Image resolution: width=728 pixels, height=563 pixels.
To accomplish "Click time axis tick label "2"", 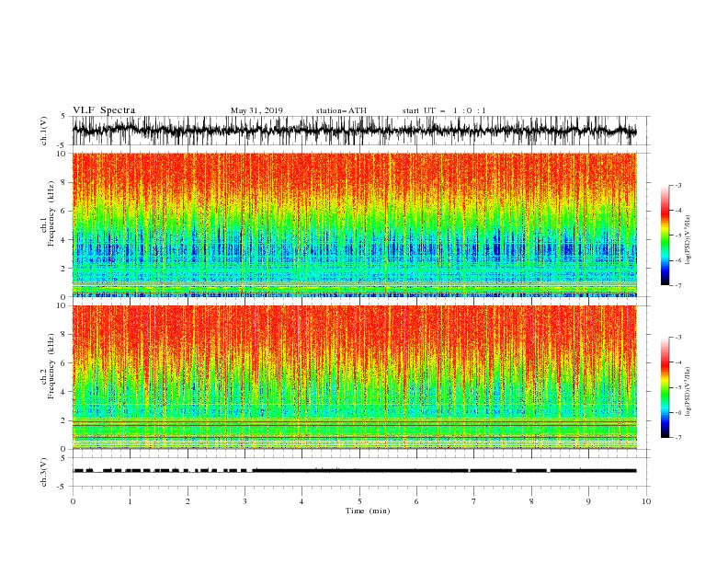I will coord(188,501).
